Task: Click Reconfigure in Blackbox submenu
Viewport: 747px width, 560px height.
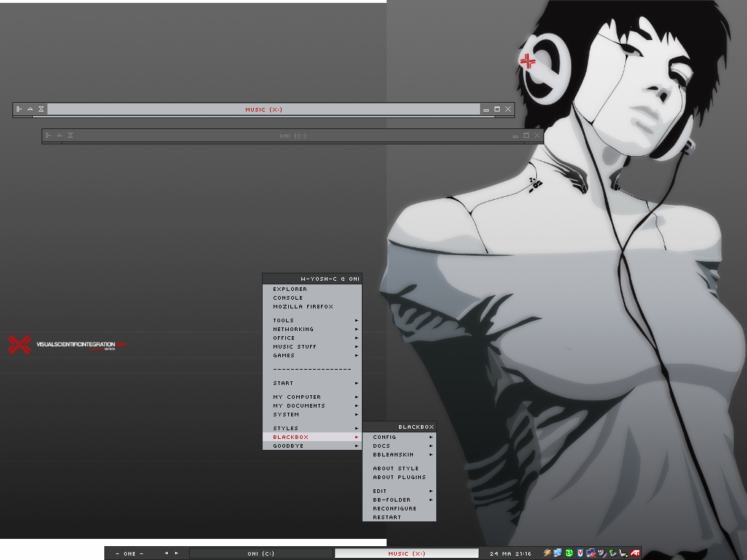Action: [399, 508]
